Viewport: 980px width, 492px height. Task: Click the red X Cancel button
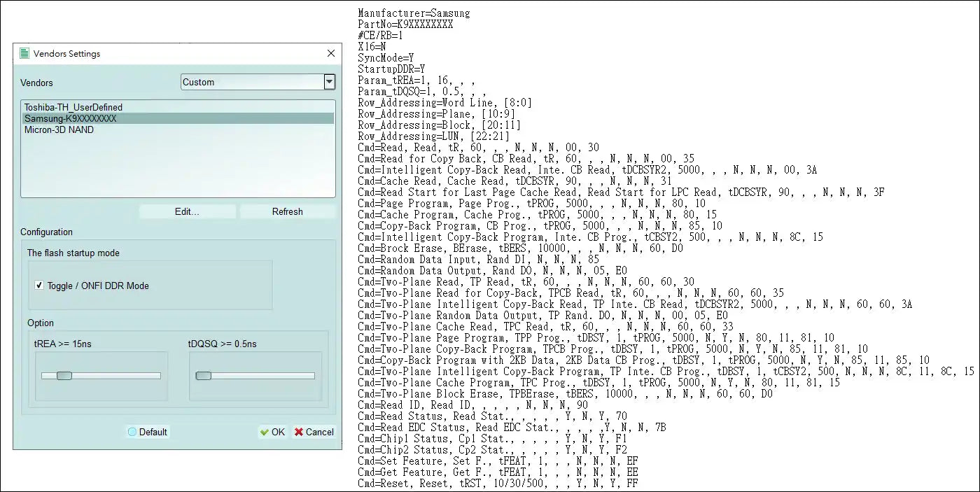pyautogui.click(x=314, y=432)
